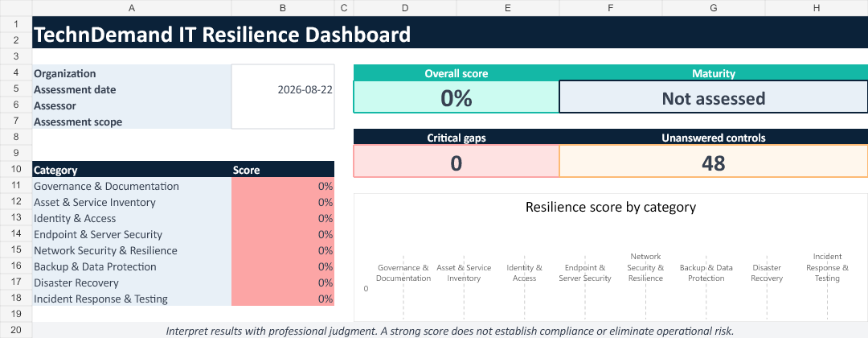Click chart axis label Asset & Service Inventory
The width and height of the screenshot is (868, 338).
pyautogui.click(x=464, y=273)
